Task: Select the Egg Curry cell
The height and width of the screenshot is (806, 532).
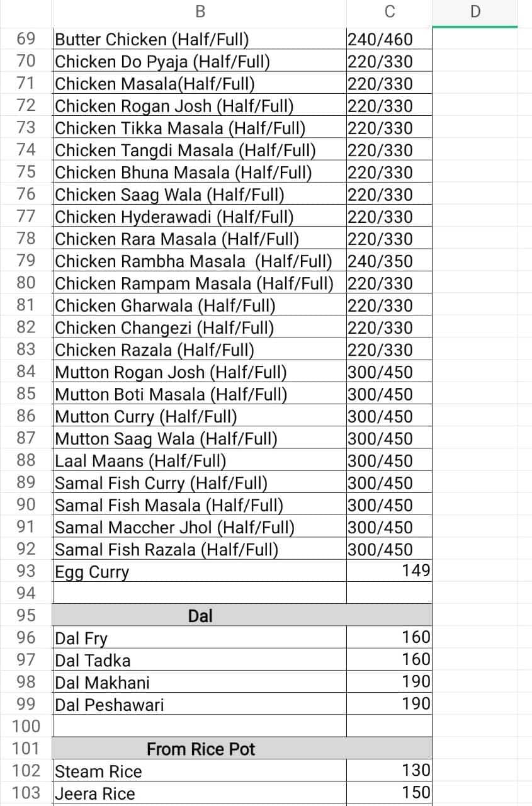Action: point(199,571)
